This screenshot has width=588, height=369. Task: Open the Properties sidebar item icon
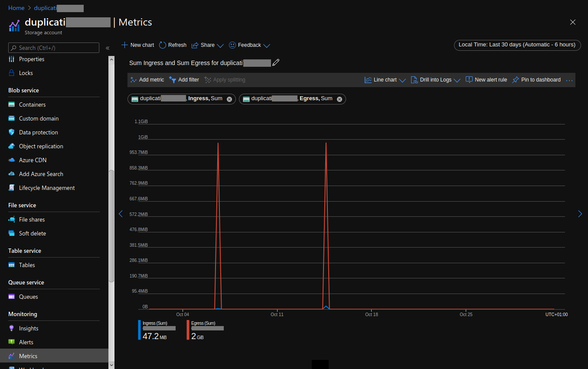[12, 59]
